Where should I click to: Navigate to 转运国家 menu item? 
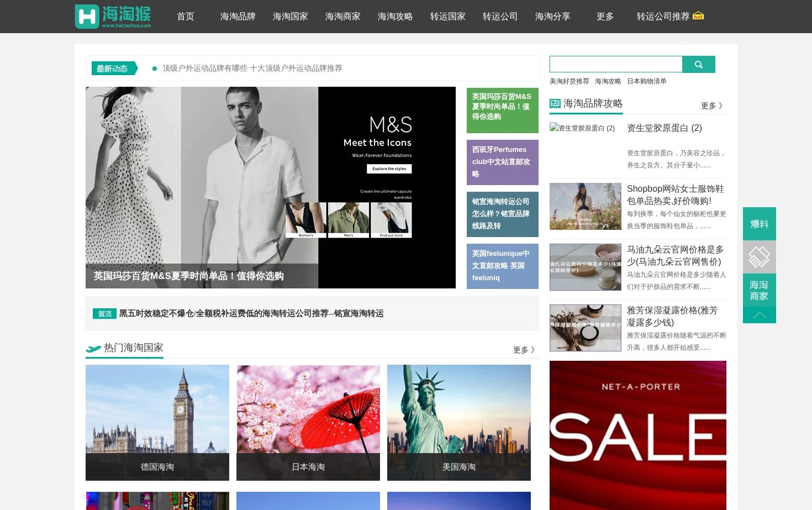tap(448, 17)
